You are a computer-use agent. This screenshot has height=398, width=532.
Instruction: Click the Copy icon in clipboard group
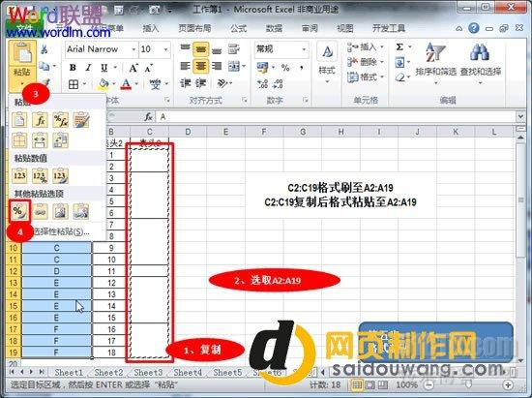click(x=44, y=66)
